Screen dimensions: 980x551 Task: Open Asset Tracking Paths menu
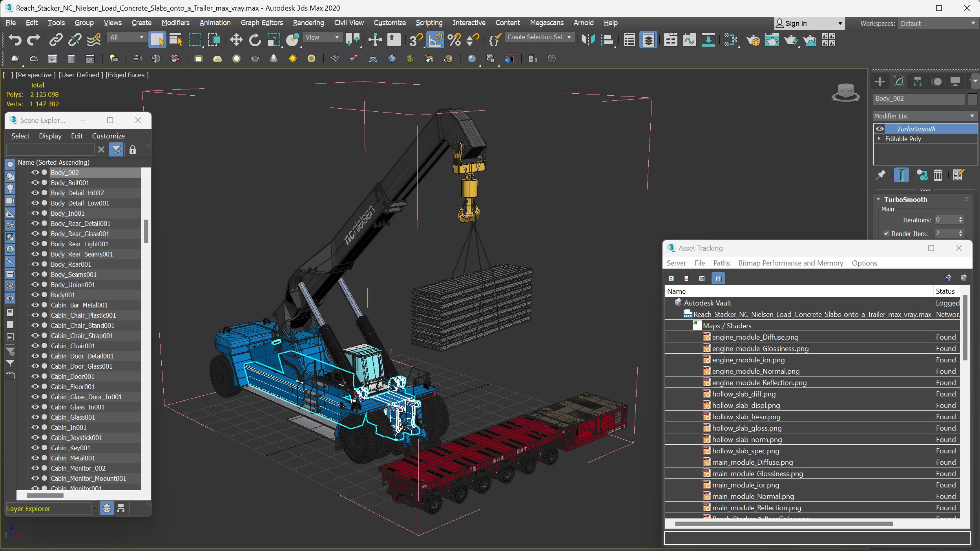tap(721, 263)
